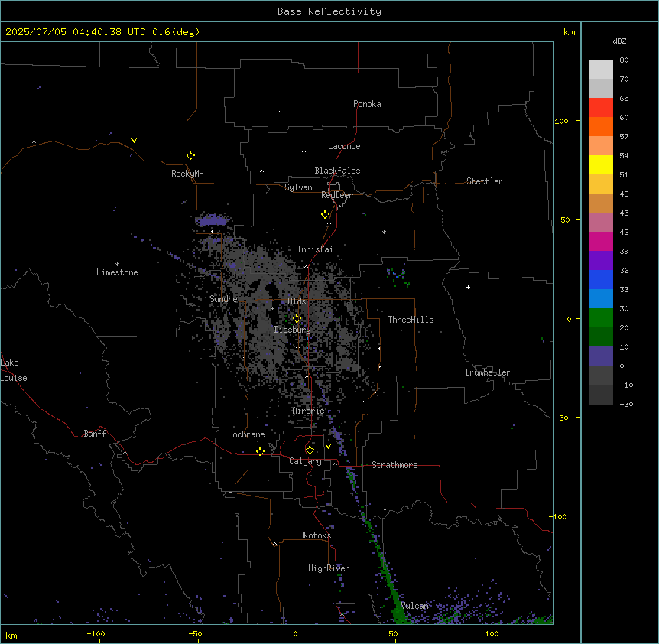Click the white caret marker west of Blackfalds
This screenshot has width=659, height=644.
(x=261, y=171)
